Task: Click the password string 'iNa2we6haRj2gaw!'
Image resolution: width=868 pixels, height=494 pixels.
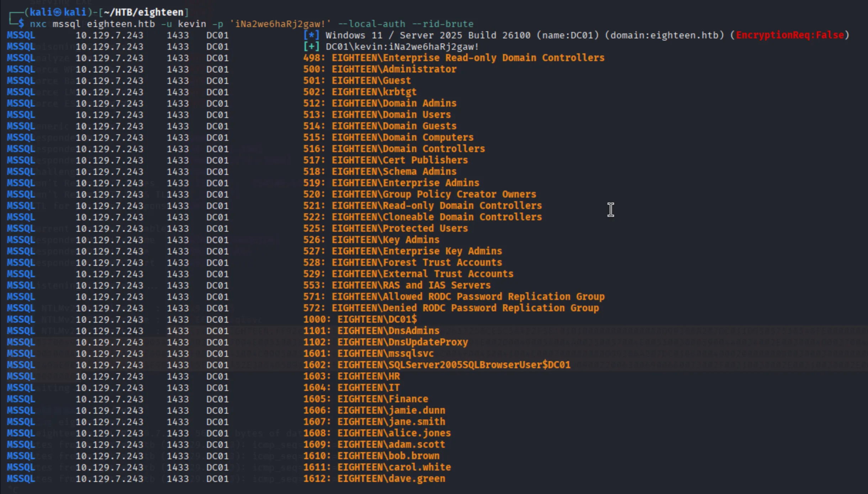Action: point(280,24)
